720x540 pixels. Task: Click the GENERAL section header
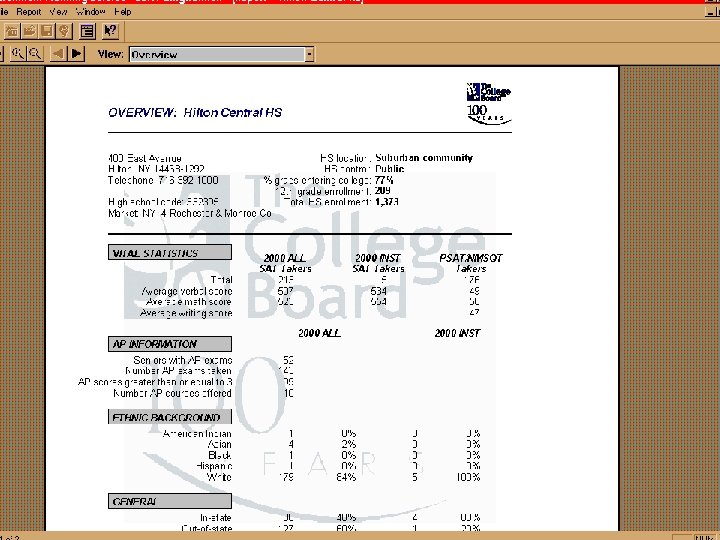tap(170, 501)
